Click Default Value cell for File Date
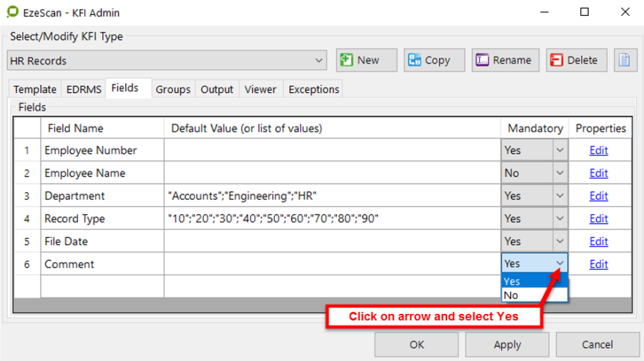The height and width of the screenshot is (361, 644). [x=331, y=242]
